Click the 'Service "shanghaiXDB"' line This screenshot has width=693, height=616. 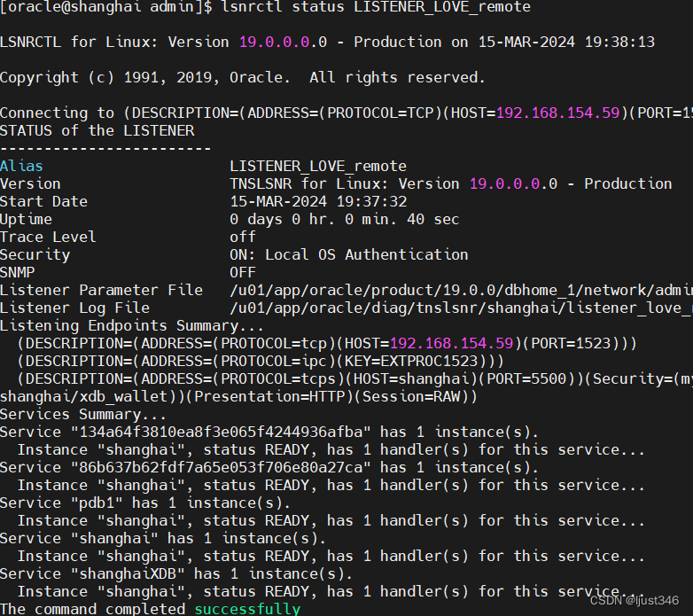point(176,574)
